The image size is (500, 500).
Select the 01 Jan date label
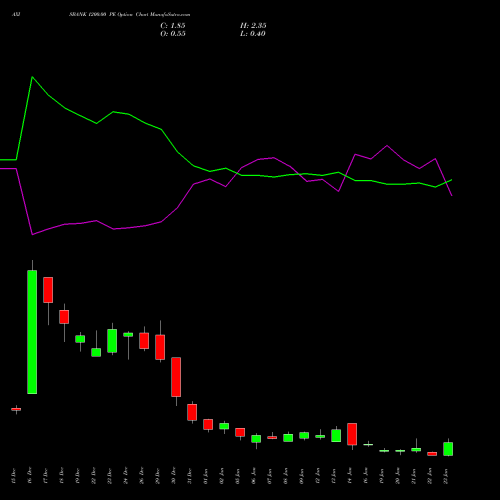coord(206,476)
